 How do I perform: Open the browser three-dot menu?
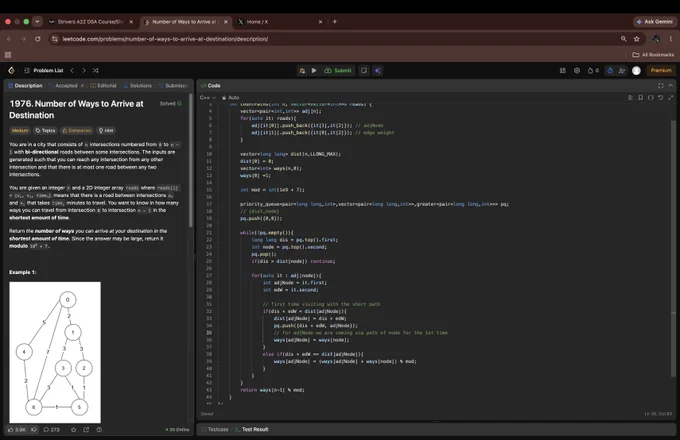(670, 39)
